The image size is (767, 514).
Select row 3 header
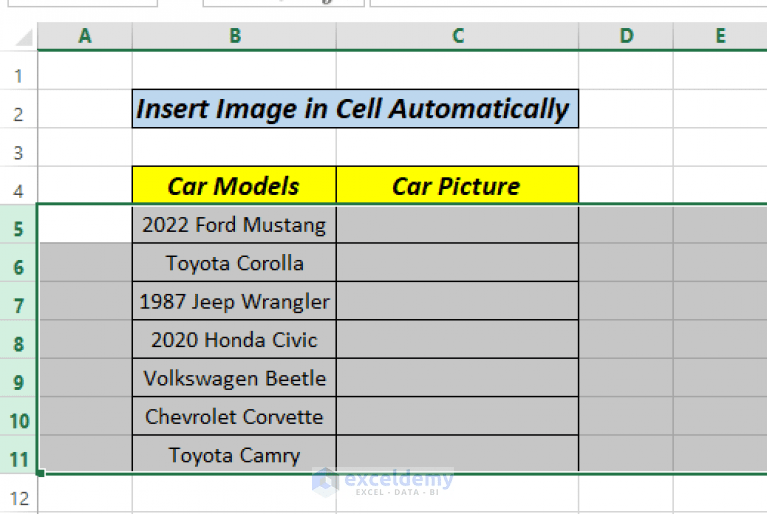click(x=19, y=148)
